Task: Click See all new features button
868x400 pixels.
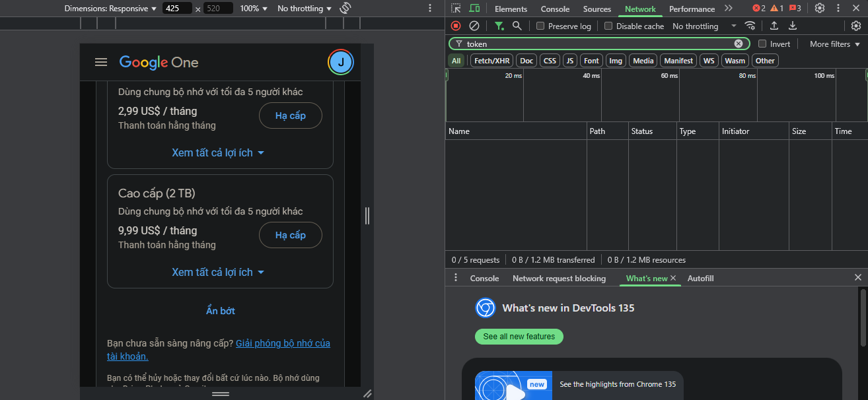Action: pos(519,337)
